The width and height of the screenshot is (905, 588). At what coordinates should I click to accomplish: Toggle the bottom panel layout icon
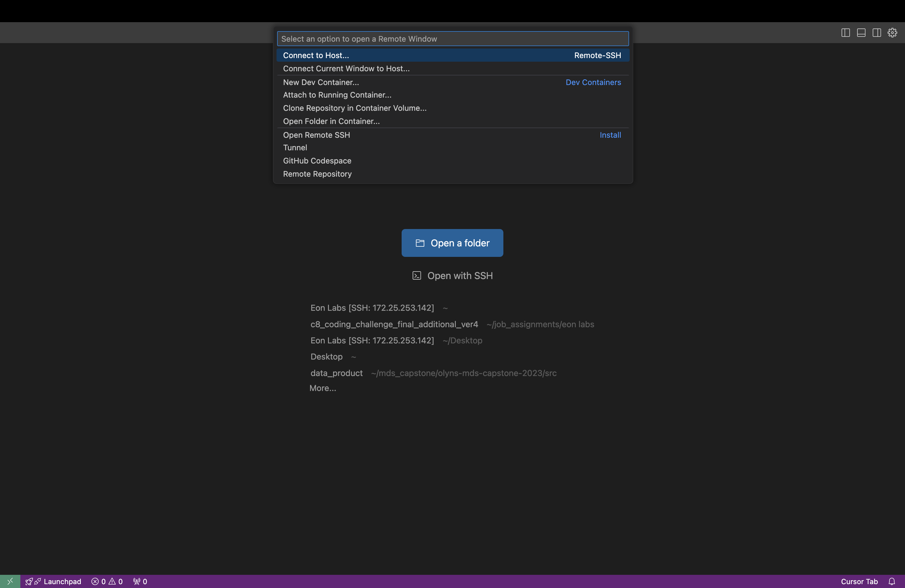click(x=861, y=33)
